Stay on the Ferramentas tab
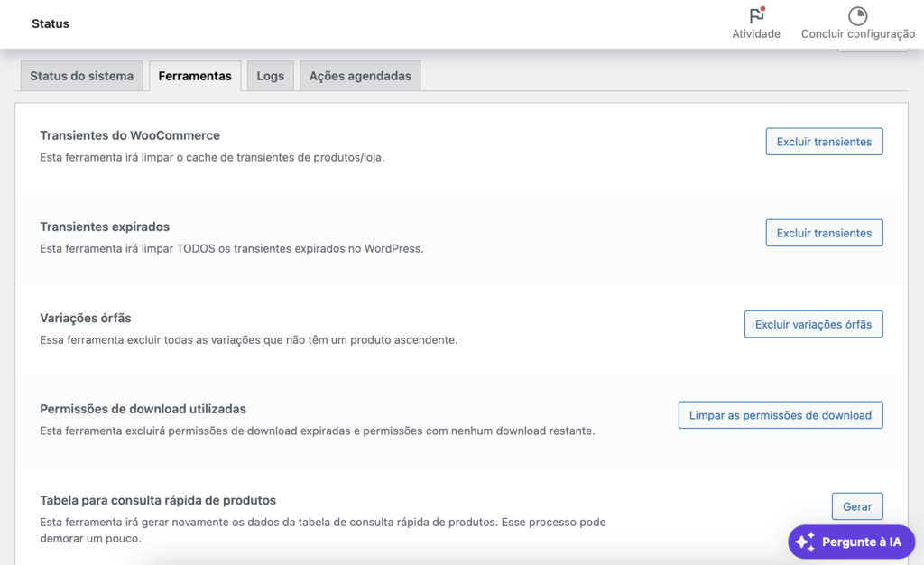924x565 pixels. tap(194, 76)
